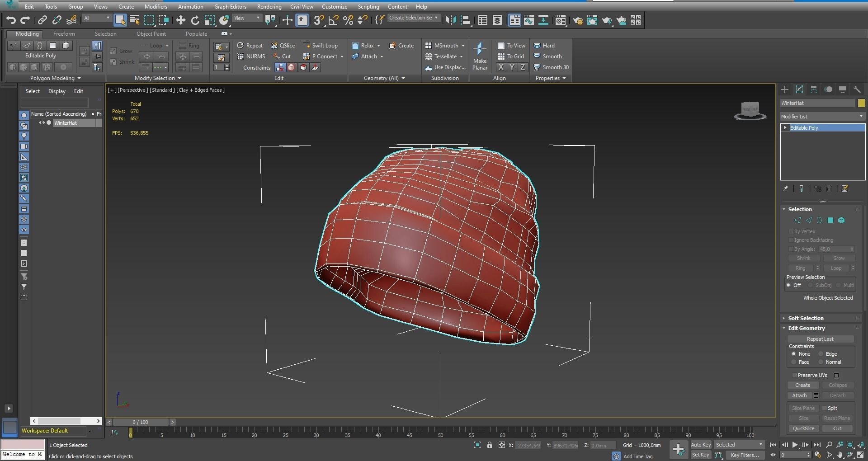Enable the Preserve UVs checkbox

click(x=794, y=375)
